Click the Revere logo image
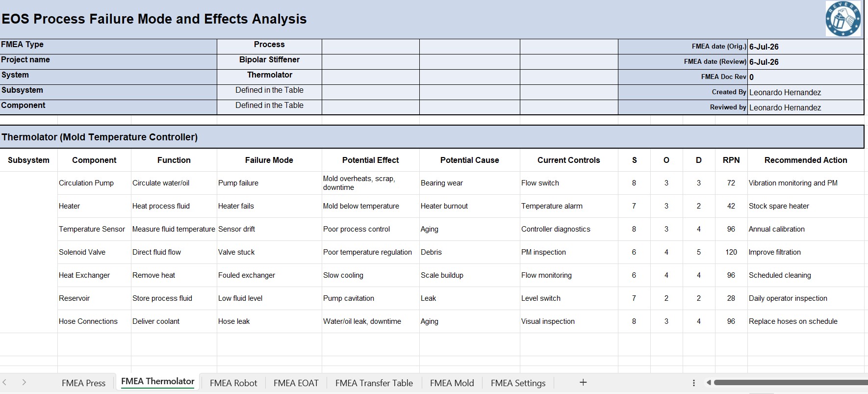 (x=843, y=19)
